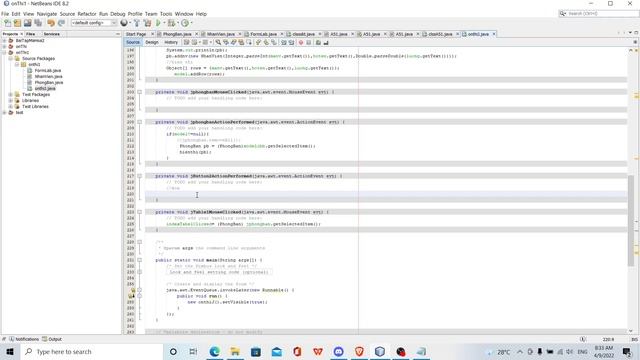The image size is (640, 360).
Task: Switch to the FormLab.java editor tab
Action: pyautogui.click(x=263, y=34)
